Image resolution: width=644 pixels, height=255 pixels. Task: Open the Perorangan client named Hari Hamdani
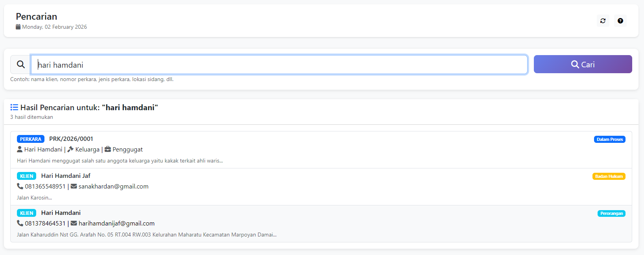61,213
